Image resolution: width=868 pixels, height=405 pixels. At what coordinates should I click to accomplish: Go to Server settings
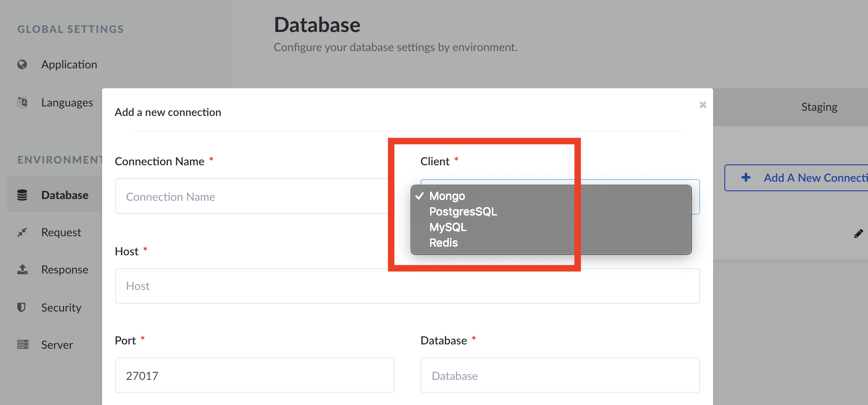point(57,345)
